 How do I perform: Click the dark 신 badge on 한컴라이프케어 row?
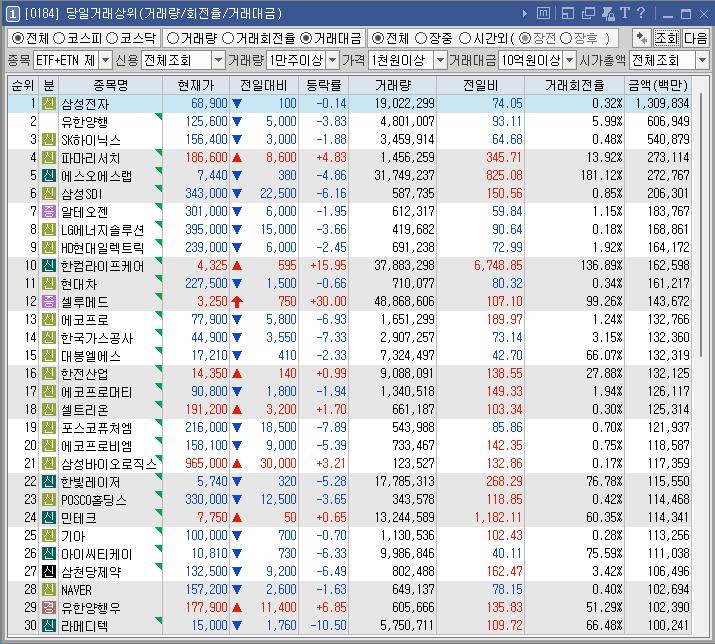coord(49,265)
